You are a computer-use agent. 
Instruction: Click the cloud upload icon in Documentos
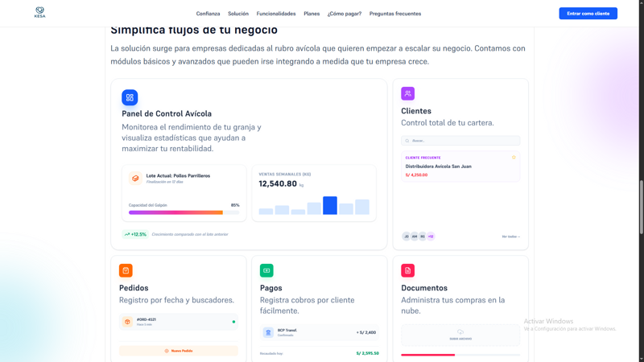(x=460, y=332)
